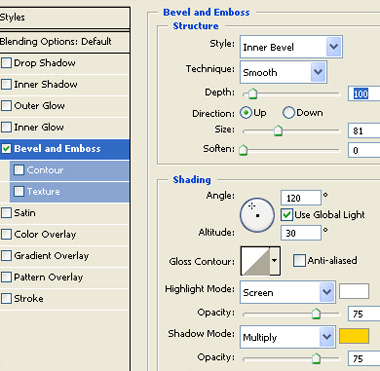
Task: Toggle the Satin checkbox
Action: [6, 213]
